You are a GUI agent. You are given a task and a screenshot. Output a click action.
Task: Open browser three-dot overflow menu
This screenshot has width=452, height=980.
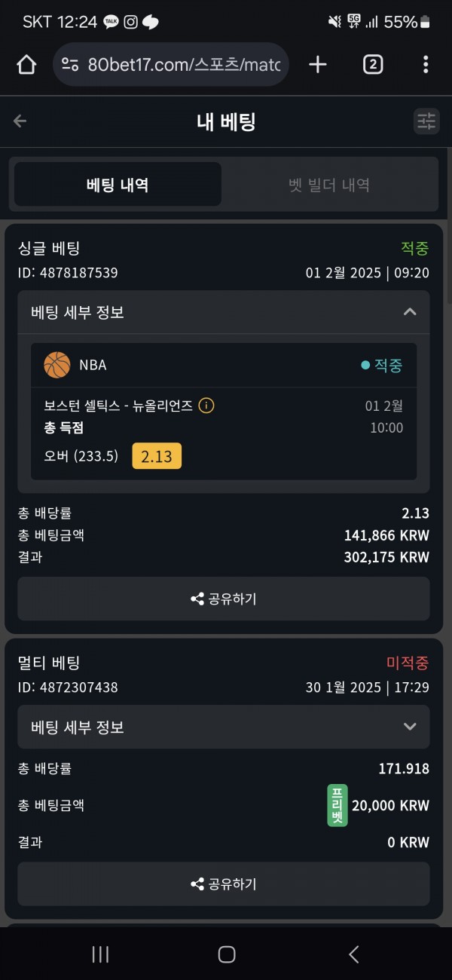point(426,65)
